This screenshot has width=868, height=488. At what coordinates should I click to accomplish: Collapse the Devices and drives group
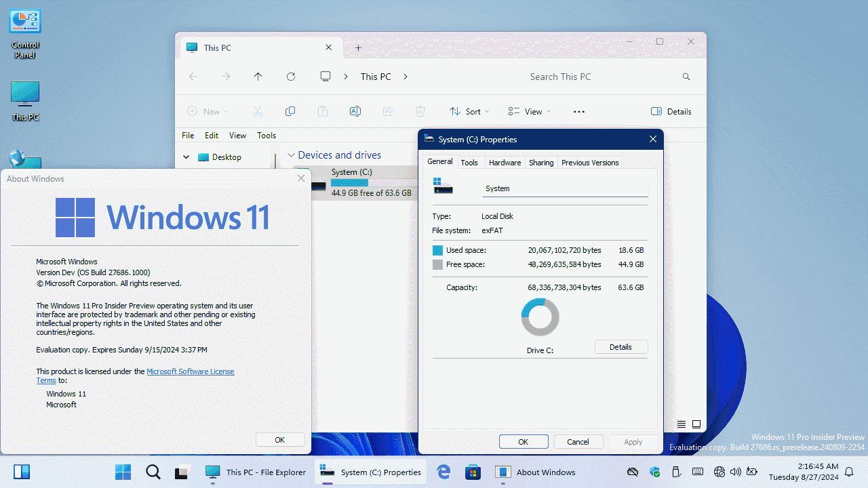click(x=291, y=155)
